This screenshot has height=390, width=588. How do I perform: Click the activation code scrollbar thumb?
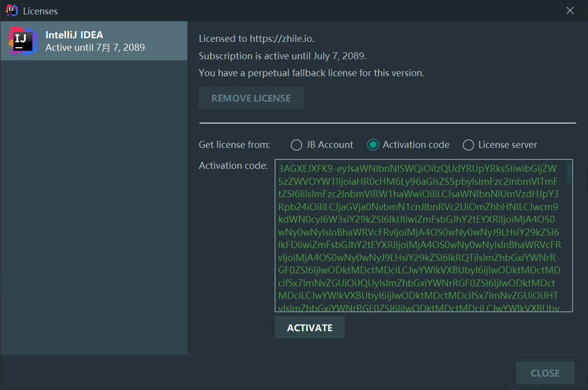click(569, 172)
